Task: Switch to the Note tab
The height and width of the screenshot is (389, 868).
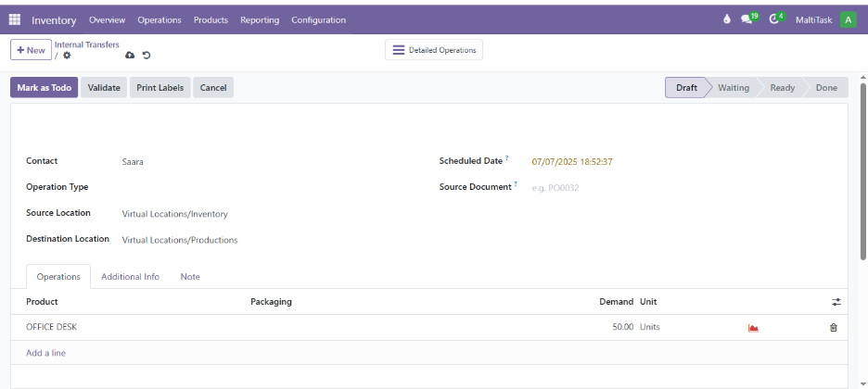Action: point(190,277)
